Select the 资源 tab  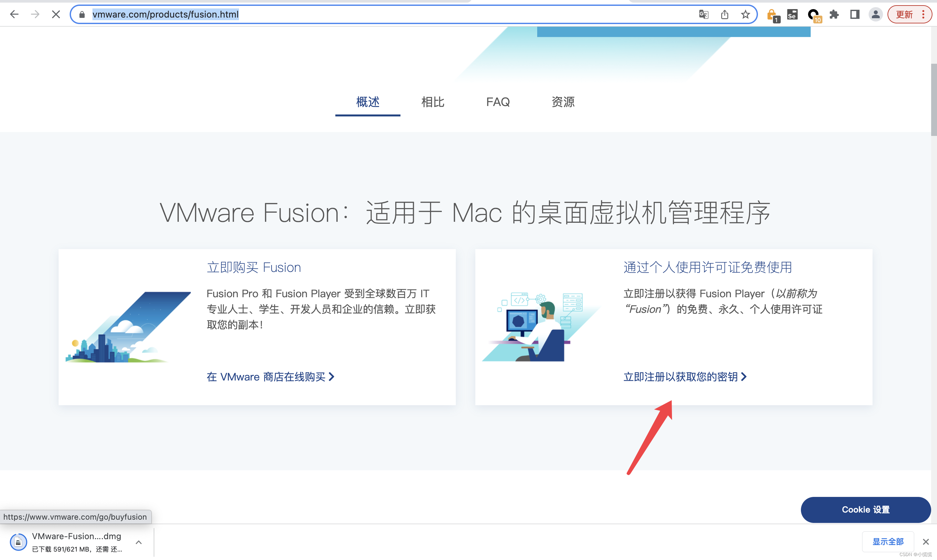coord(563,102)
